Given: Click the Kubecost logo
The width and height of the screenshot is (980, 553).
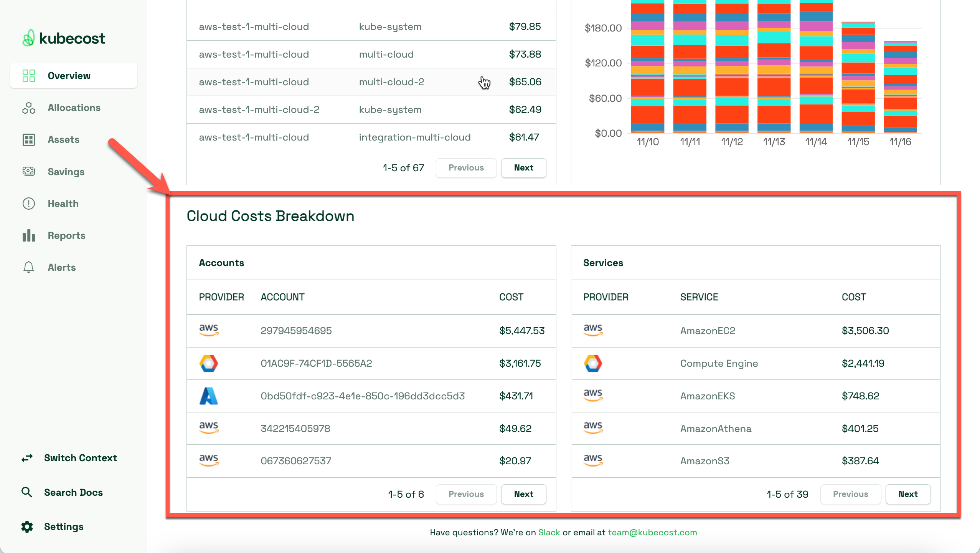Looking at the screenshot, I should [64, 38].
